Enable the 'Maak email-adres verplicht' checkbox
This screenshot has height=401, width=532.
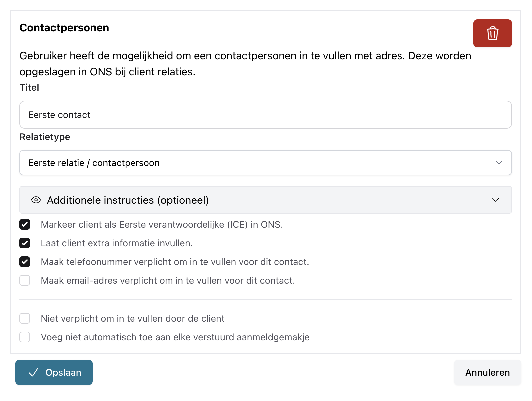pos(25,280)
